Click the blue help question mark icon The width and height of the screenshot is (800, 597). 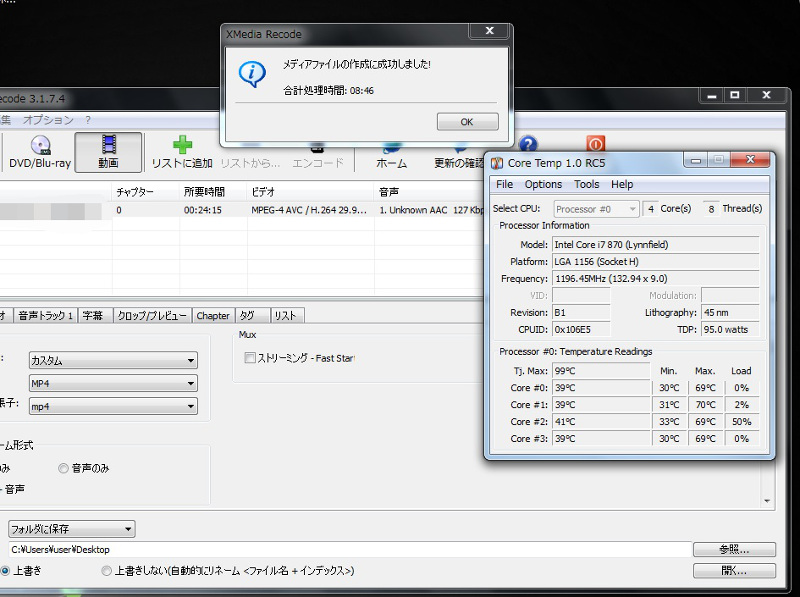[x=528, y=144]
